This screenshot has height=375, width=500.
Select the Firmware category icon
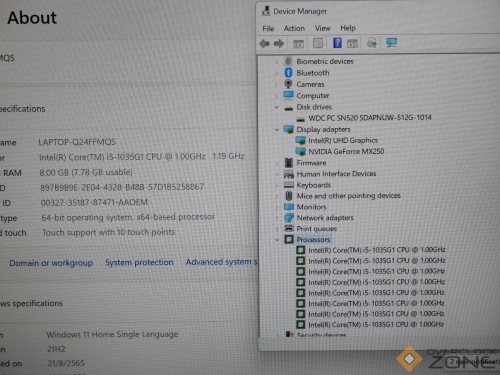pyautogui.click(x=289, y=163)
